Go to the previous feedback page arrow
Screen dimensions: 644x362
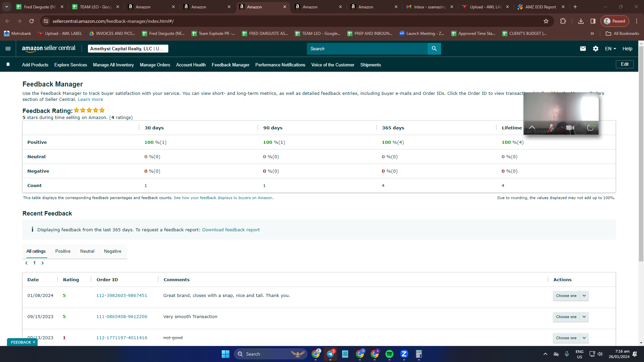click(26, 263)
